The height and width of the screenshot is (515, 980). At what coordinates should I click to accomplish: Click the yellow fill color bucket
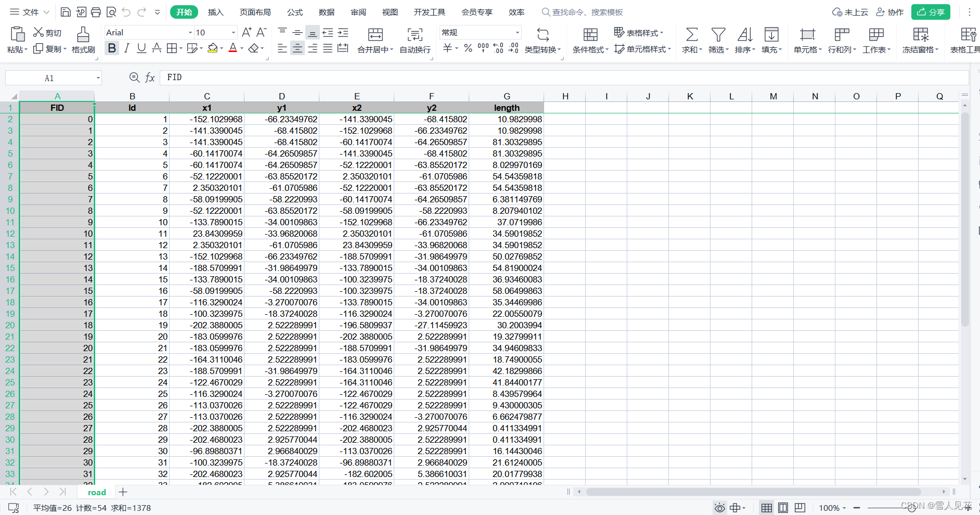212,48
